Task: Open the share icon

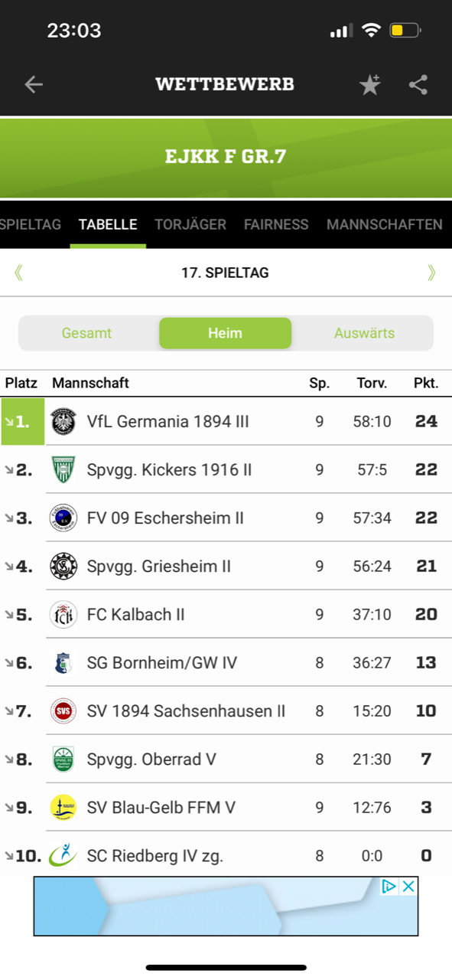Action: [x=418, y=84]
